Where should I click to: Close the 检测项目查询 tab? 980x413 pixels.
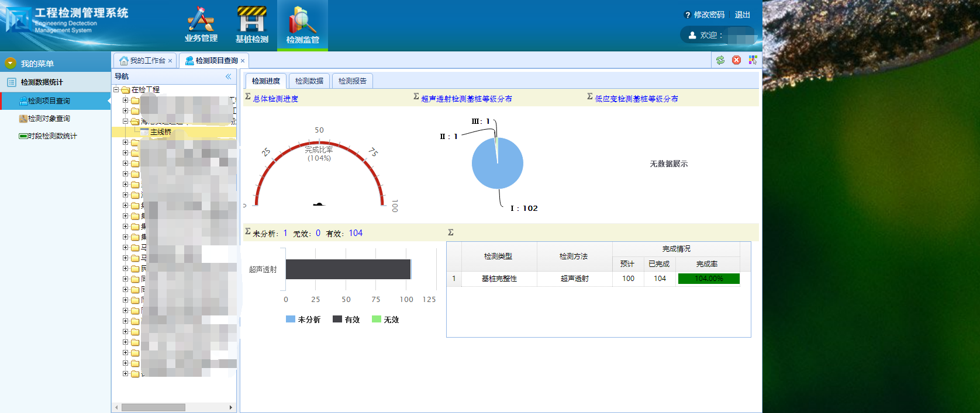243,61
